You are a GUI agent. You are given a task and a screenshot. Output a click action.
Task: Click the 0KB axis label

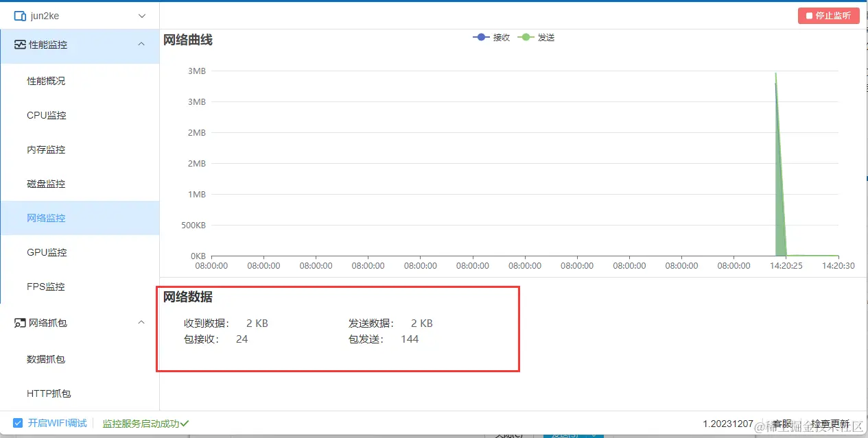(198, 256)
